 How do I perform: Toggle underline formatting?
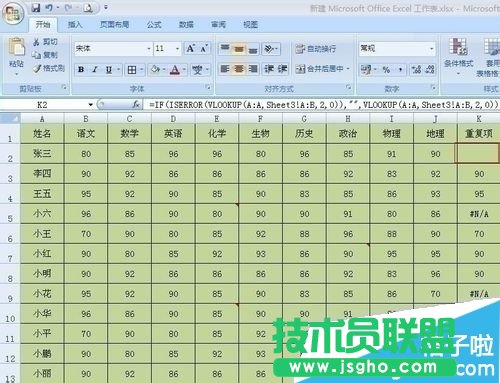[109, 69]
